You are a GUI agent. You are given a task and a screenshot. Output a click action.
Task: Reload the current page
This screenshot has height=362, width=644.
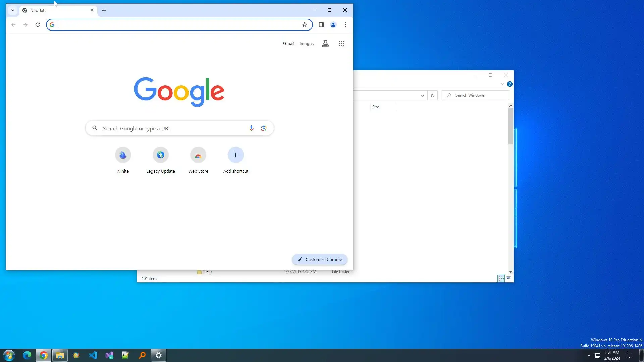[x=38, y=25]
